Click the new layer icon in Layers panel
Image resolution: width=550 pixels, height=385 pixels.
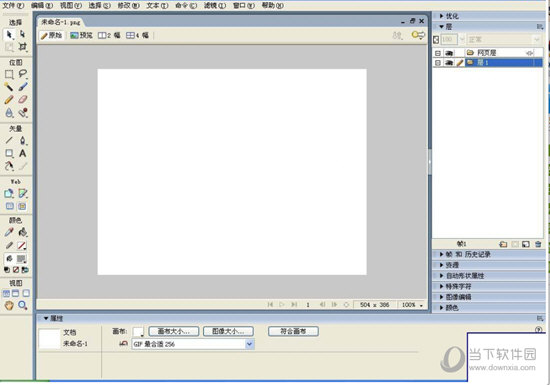click(503, 244)
